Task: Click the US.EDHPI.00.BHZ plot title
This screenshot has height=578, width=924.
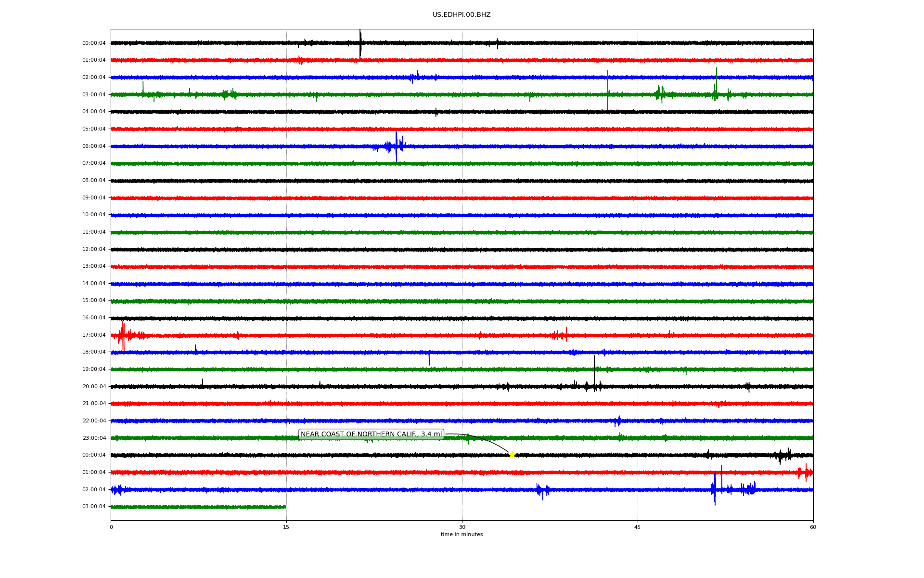Action: tap(462, 15)
